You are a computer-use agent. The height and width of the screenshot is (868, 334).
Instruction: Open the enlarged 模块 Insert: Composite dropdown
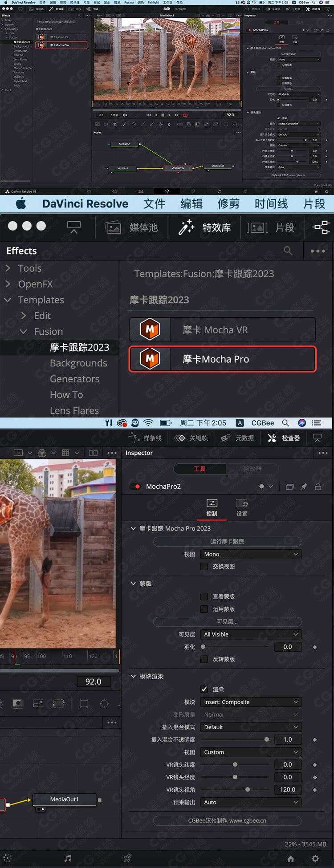(251, 702)
